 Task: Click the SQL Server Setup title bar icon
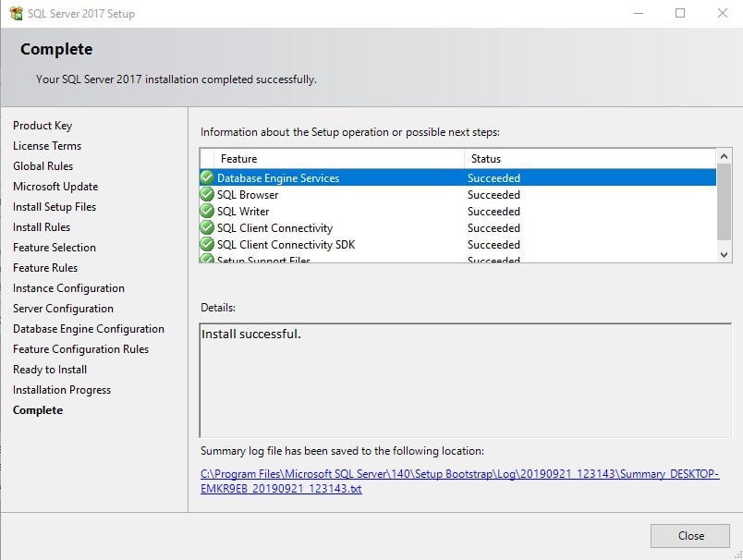click(x=16, y=14)
